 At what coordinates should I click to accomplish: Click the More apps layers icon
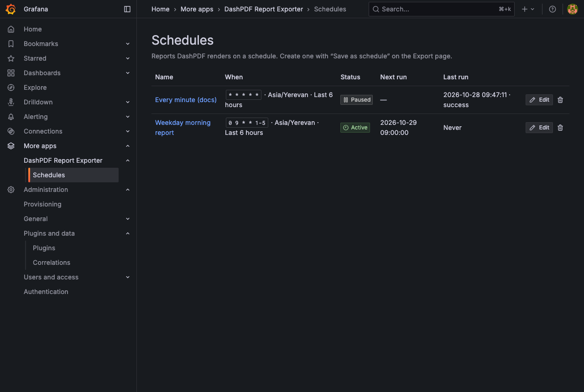pos(11,146)
